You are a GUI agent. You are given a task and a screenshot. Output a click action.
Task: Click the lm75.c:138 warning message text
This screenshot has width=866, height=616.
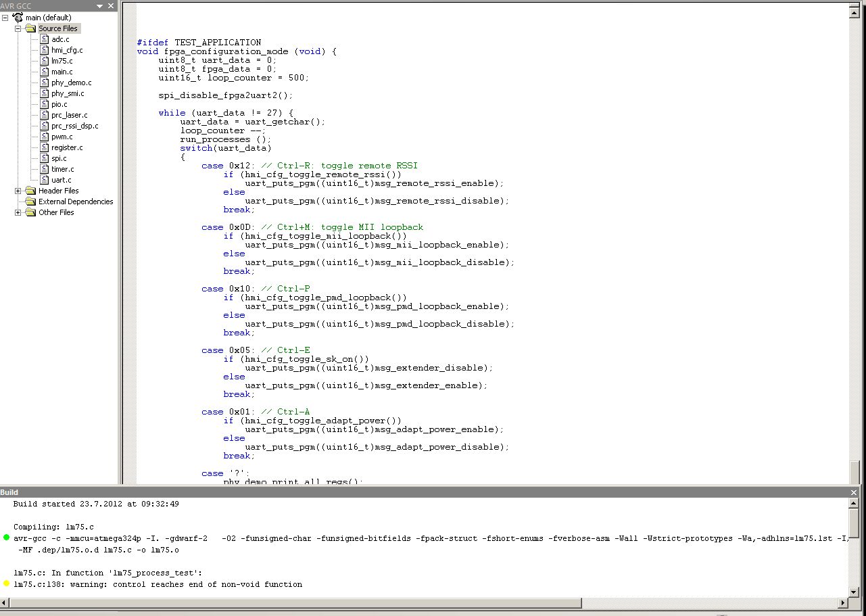point(158,584)
